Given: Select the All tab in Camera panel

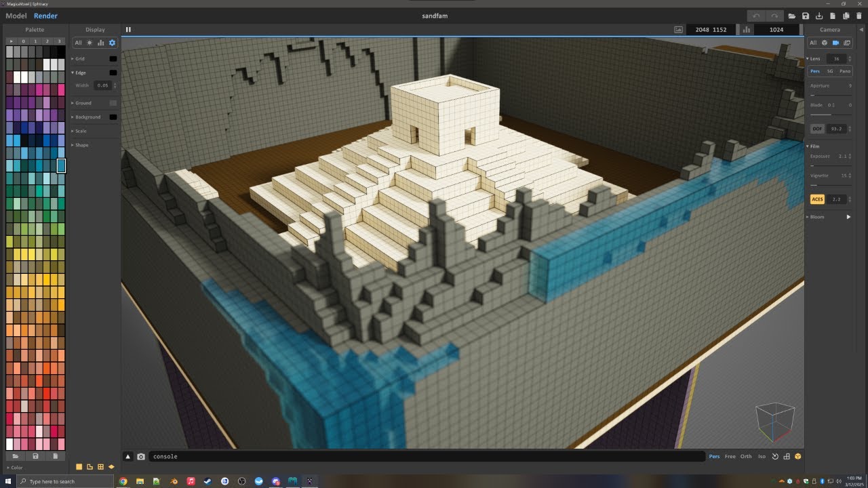Looking at the screenshot, I should coord(813,43).
